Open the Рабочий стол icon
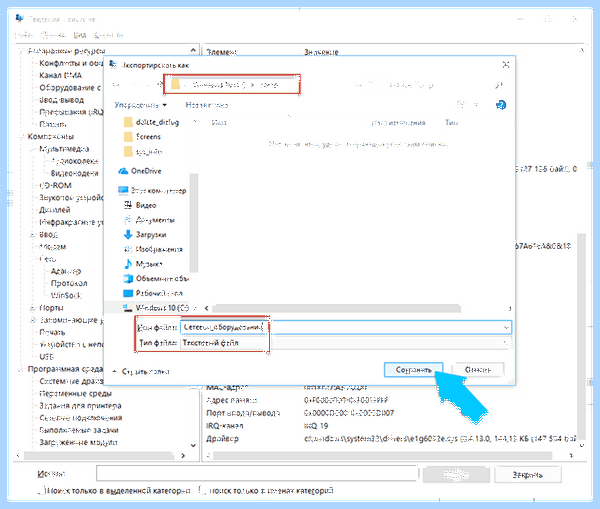 [x=128, y=293]
